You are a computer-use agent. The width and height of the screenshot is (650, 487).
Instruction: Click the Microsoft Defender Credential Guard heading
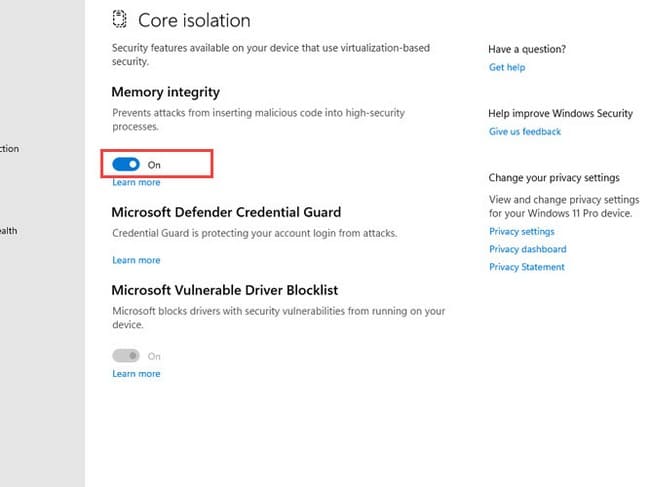[226, 212]
